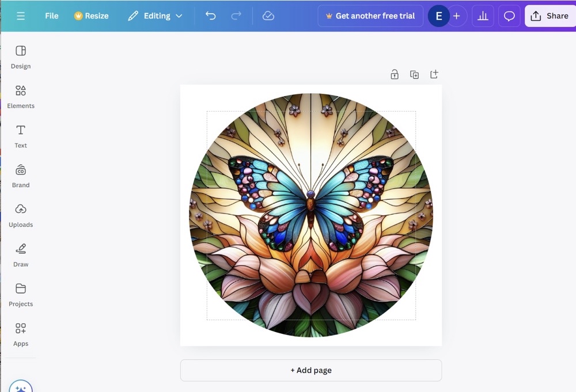The width and height of the screenshot is (576, 392).
Task: Open the Projects panel
Action: 21,295
